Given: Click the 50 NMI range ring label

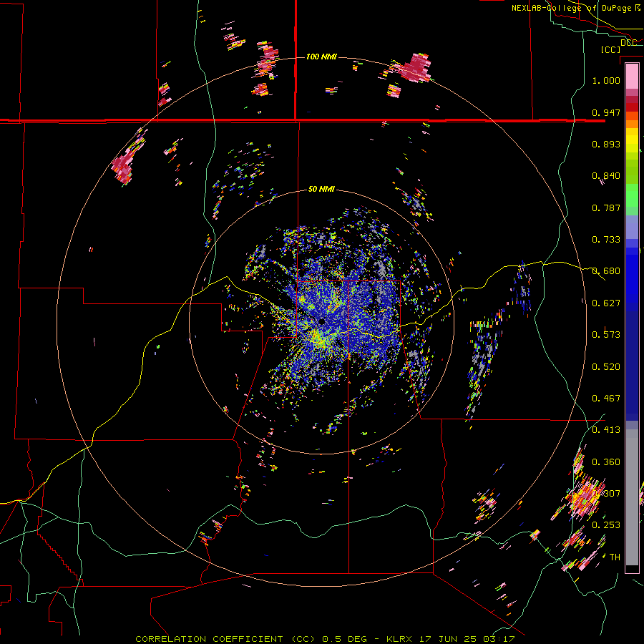Looking at the screenshot, I should click(x=321, y=189).
